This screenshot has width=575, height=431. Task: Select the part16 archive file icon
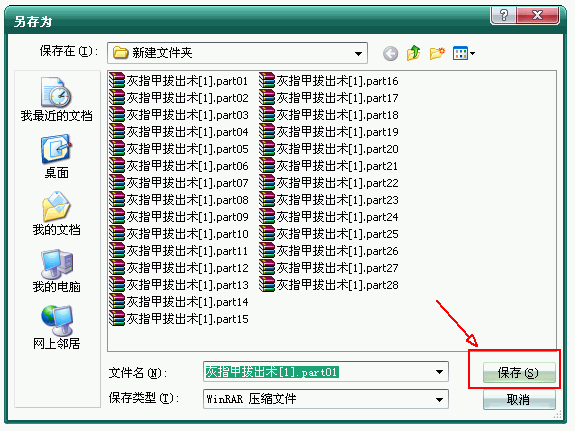[x=267, y=81]
